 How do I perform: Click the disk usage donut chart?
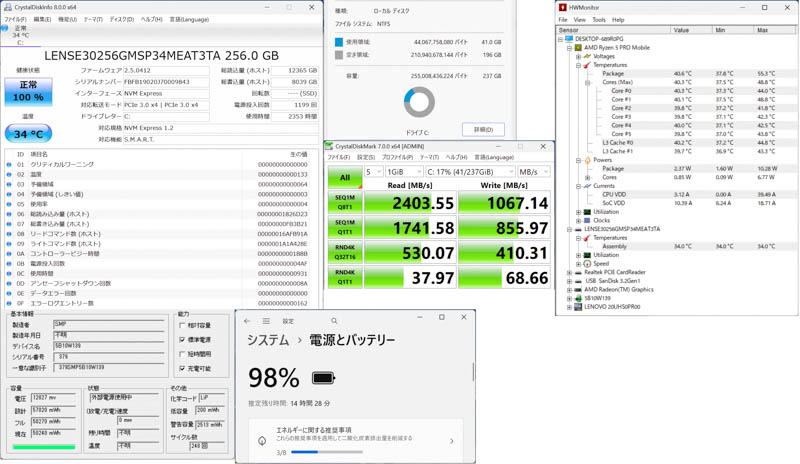419,102
